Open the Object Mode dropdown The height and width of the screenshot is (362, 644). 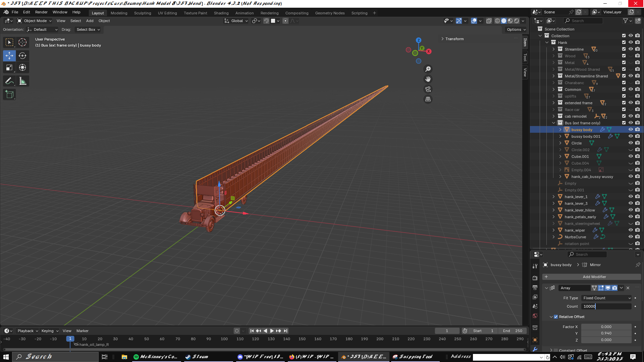(35, 21)
